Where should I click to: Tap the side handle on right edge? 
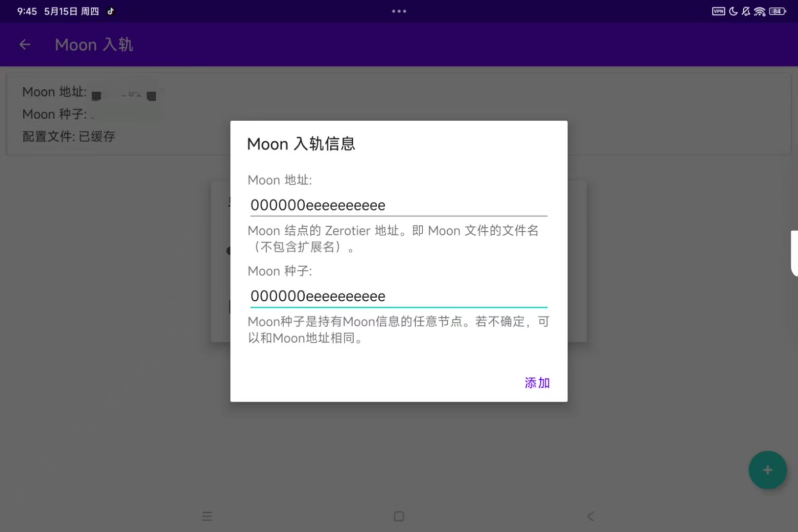point(794,253)
